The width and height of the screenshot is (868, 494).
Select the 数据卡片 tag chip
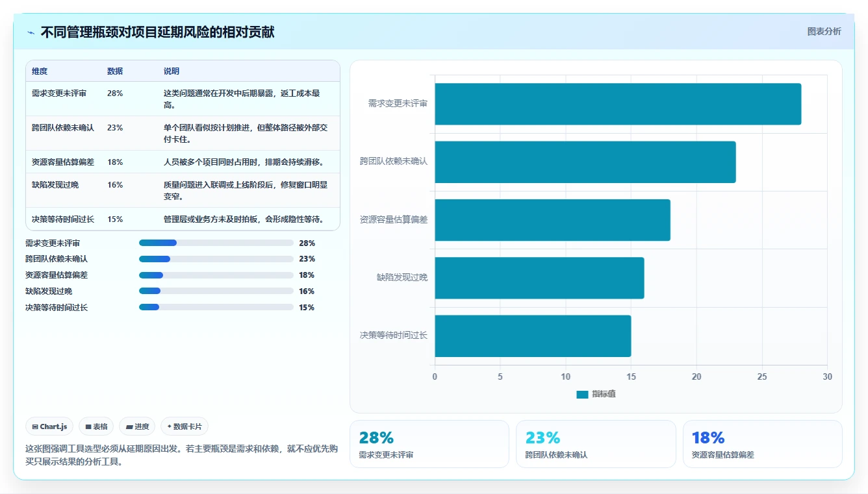(x=185, y=426)
